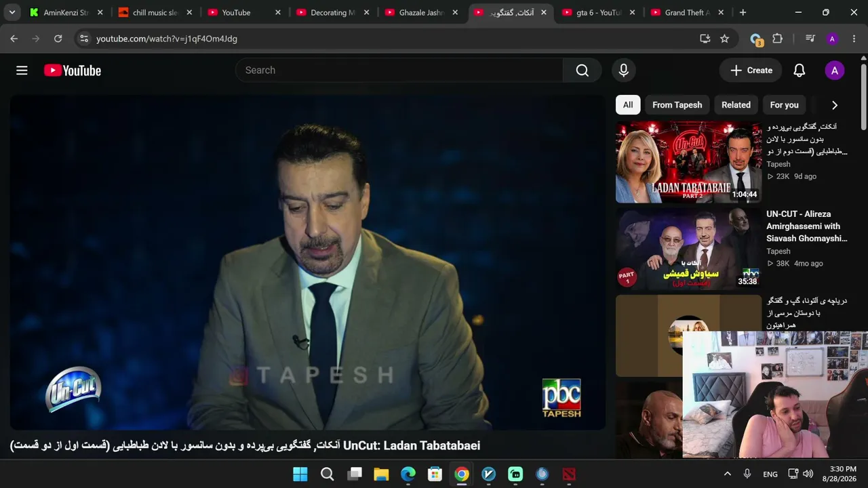View site information icon in address bar
868x488 pixels.
[x=83, y=39]
